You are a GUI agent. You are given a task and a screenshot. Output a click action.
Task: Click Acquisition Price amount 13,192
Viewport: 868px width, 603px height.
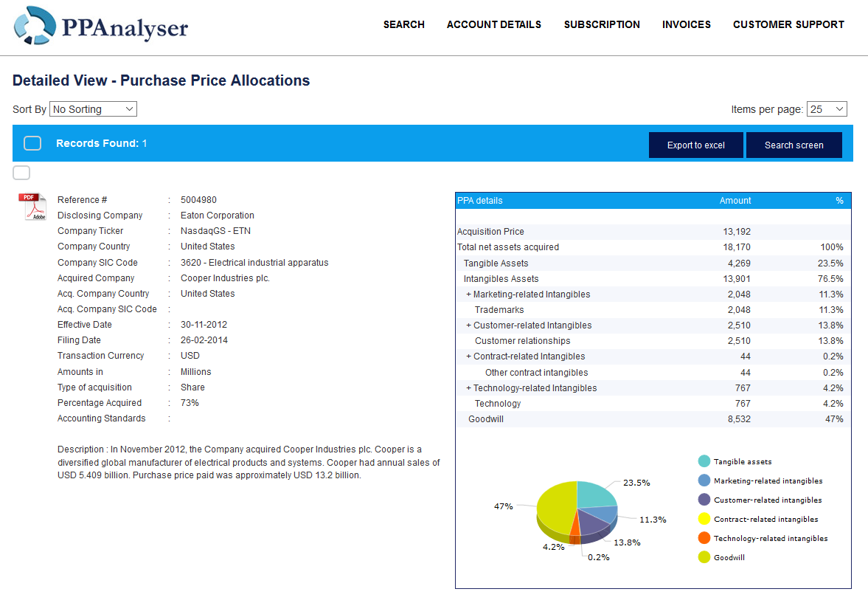pyautogui.click(x=737, y=232)
